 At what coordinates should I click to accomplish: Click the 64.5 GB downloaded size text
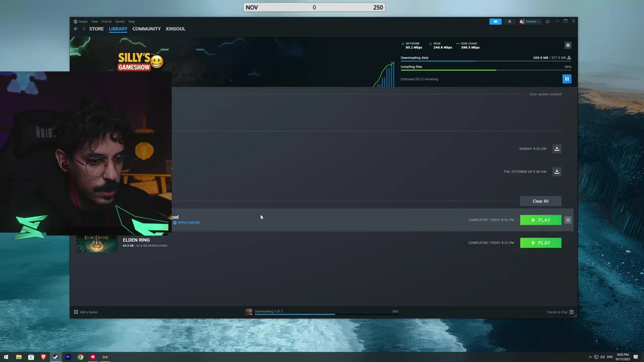[x=145, y=246]
